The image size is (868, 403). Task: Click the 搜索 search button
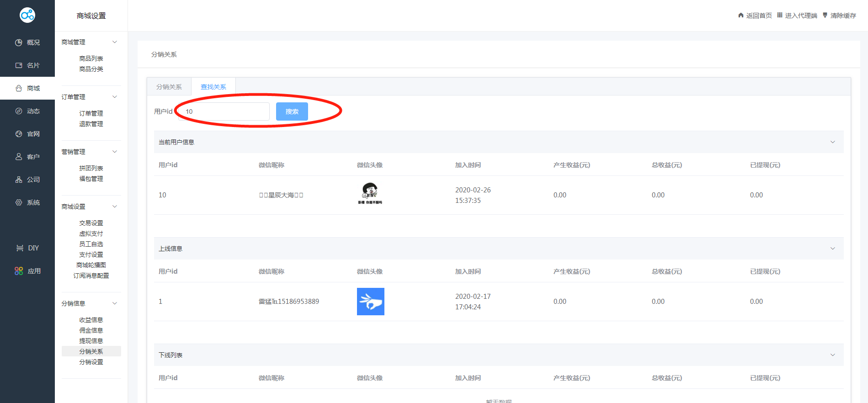pos(292,111)
